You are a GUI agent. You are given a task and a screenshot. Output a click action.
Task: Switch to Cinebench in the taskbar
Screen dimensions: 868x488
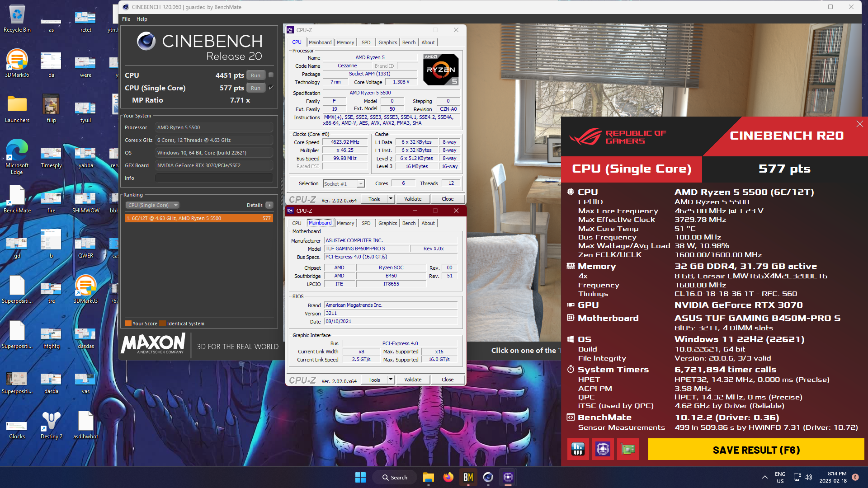click(488, 477)
